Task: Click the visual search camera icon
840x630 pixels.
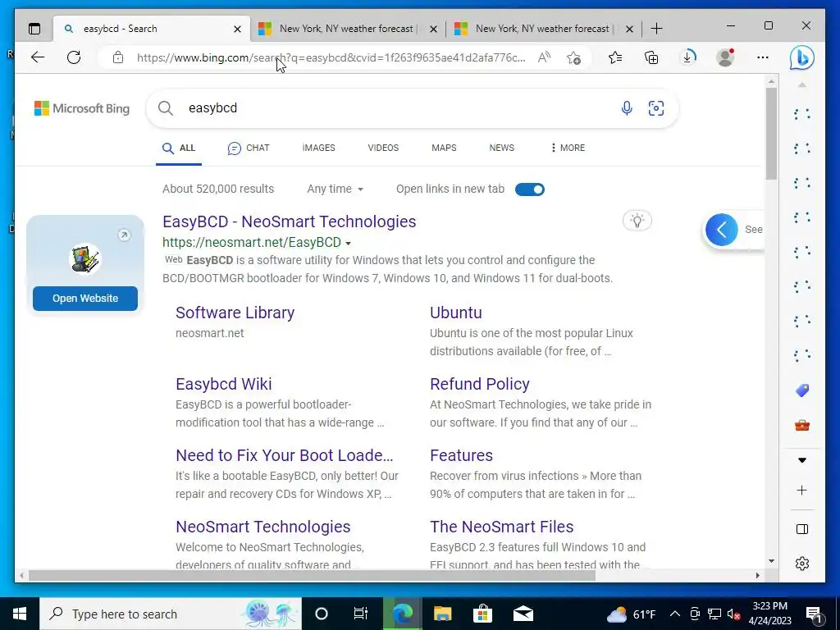Action: coord(656,108)
